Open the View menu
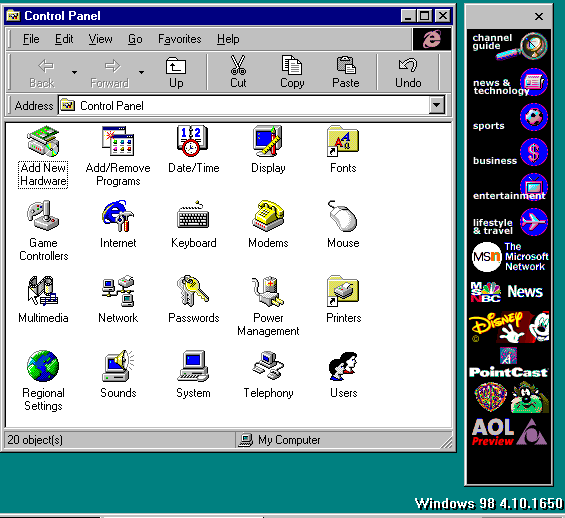The width and height of the screenshot is (565, 518). coord(101,39)
